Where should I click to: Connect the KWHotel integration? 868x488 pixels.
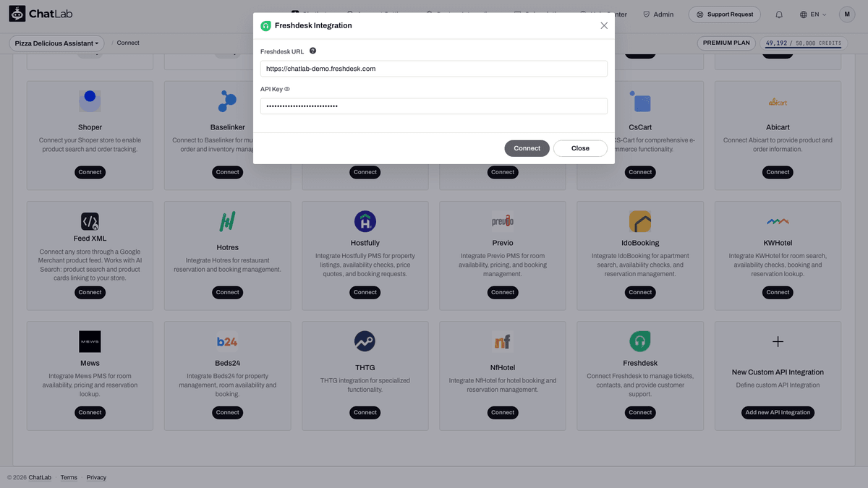778,292
